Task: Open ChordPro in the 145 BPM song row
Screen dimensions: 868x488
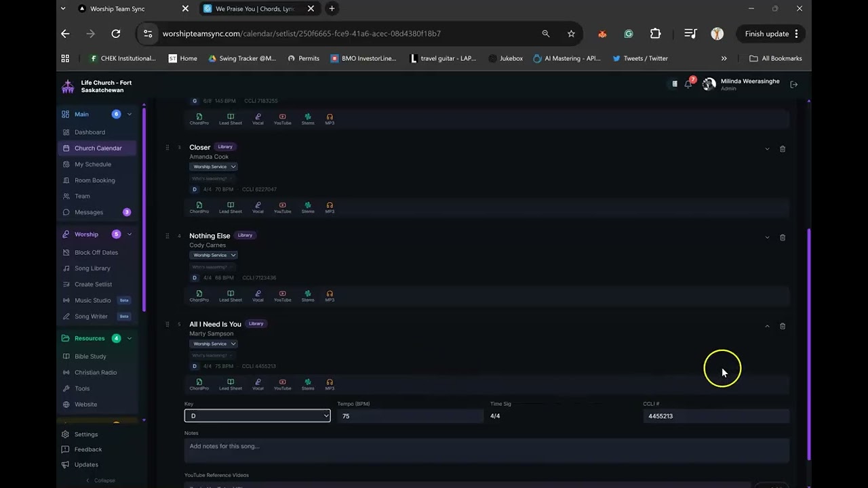Action: pyautogui.click(x=199, y=119)
